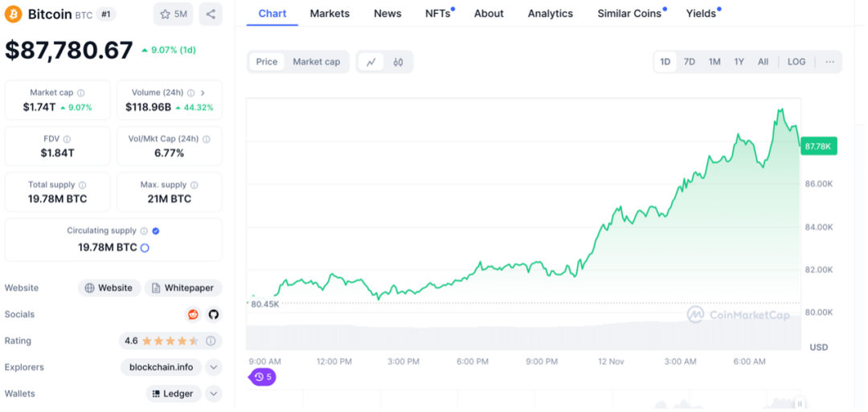Viewport: 868px width, 412px height.
Task: Open the three-dot chart options menu
Action: pos(829,62)
